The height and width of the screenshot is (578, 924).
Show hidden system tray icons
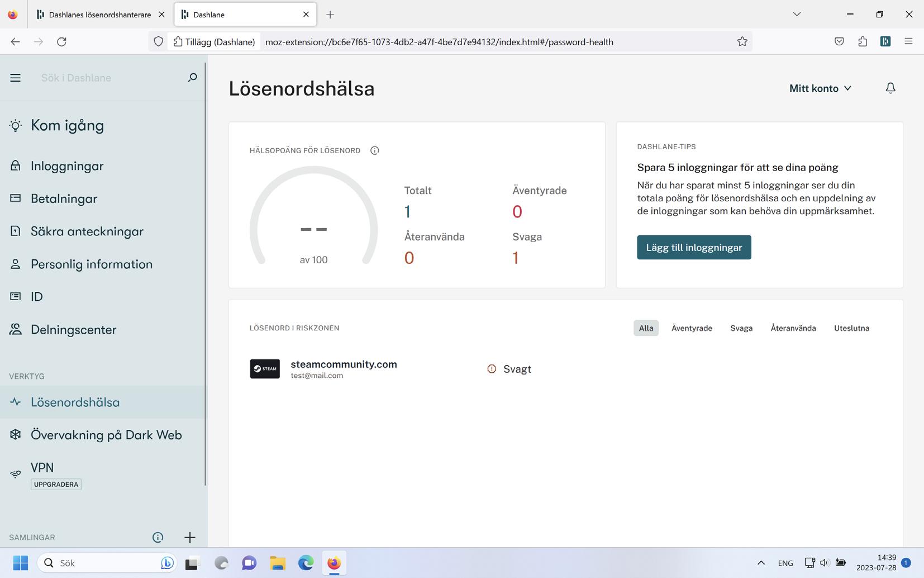coord(761,563)
